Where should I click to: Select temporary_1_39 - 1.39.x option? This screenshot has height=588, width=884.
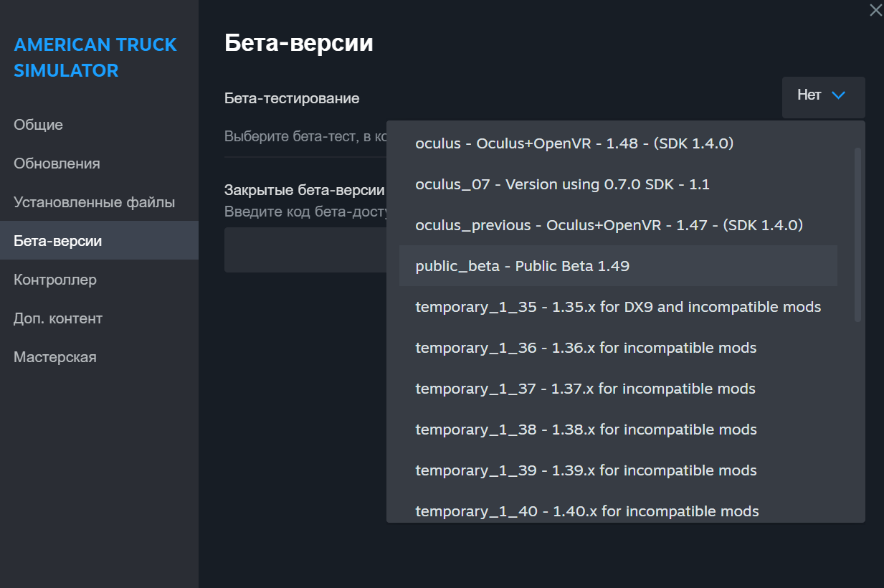(586, 470)
